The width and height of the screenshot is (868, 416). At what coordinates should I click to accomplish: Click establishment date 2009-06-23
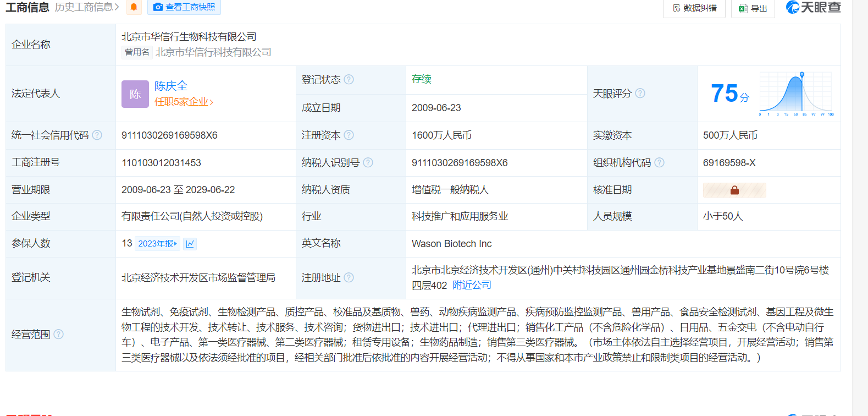coord(436,108)
